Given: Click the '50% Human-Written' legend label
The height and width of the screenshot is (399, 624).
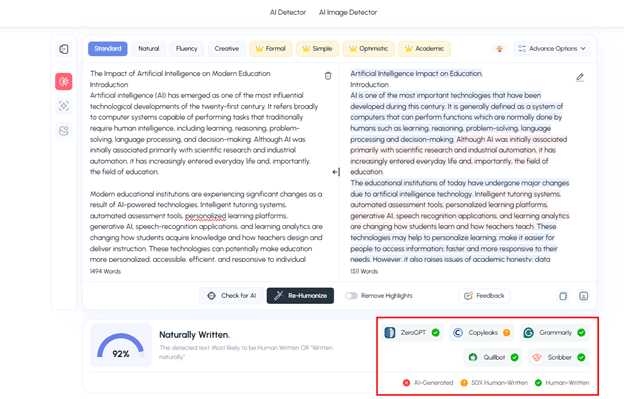Looking at the screenshot, I should 499,383.
